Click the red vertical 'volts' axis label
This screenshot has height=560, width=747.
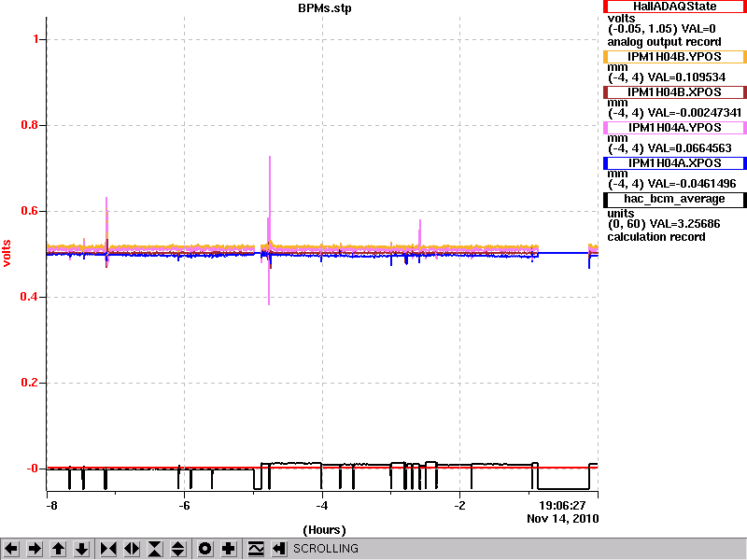[x=7, y=253]
